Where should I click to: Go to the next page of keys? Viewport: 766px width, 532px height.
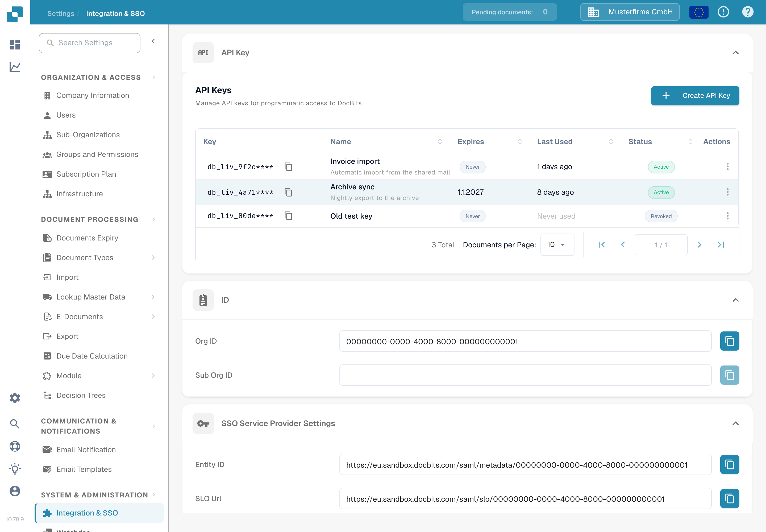[x=699, y=245]
